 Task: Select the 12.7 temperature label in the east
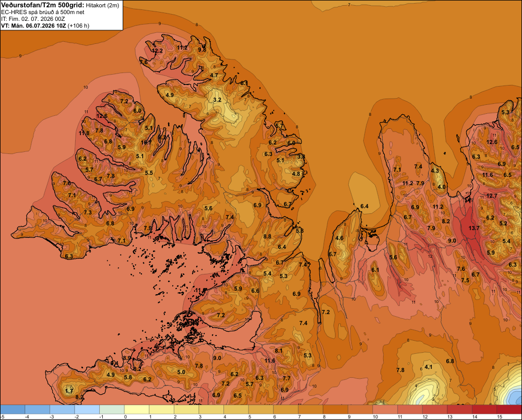492,196
